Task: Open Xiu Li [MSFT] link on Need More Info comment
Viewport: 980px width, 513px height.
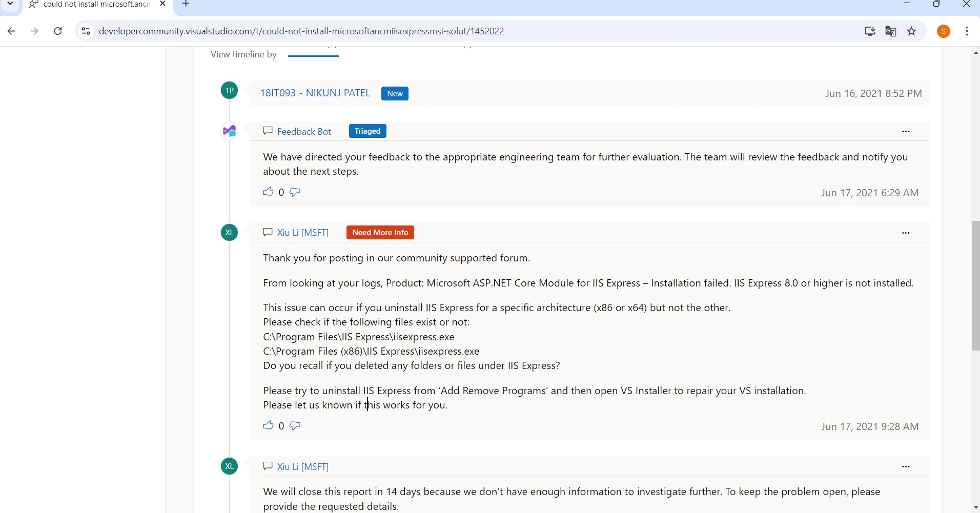Action: click(x=302, y=233)
